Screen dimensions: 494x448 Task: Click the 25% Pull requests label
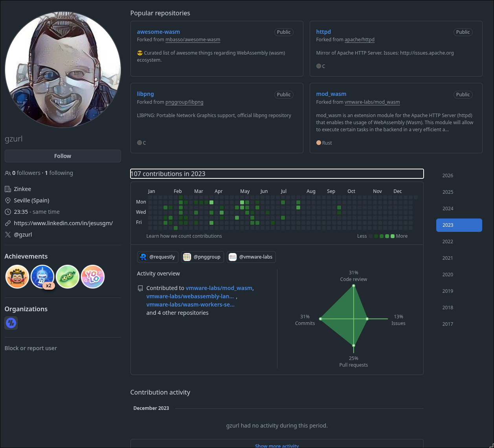point(354,362)
